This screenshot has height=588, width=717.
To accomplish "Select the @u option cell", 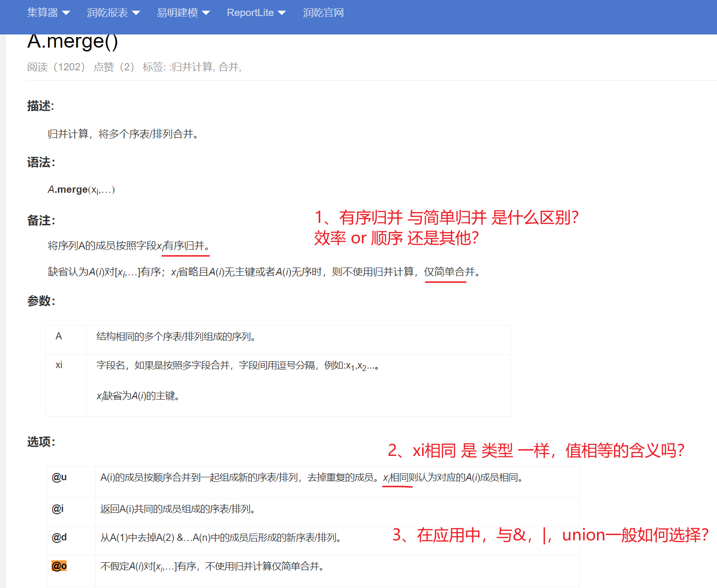I will 59,477.
